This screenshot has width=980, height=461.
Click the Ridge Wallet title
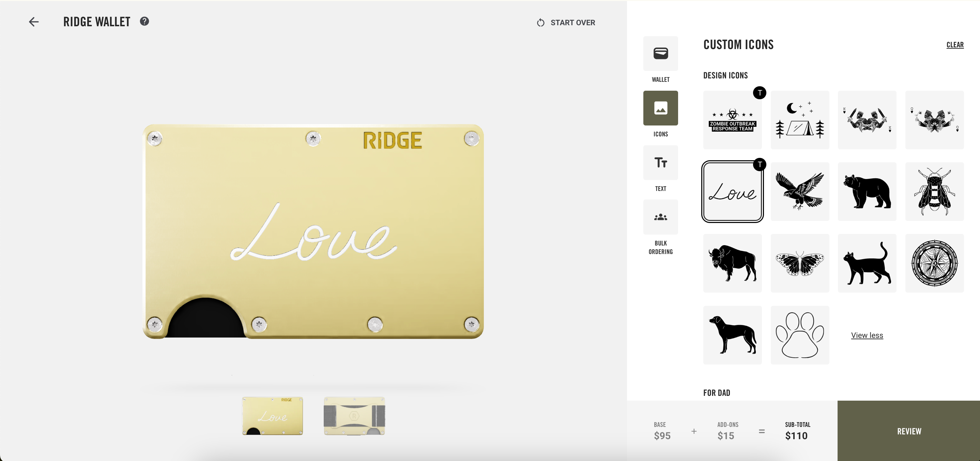(97, 22)
